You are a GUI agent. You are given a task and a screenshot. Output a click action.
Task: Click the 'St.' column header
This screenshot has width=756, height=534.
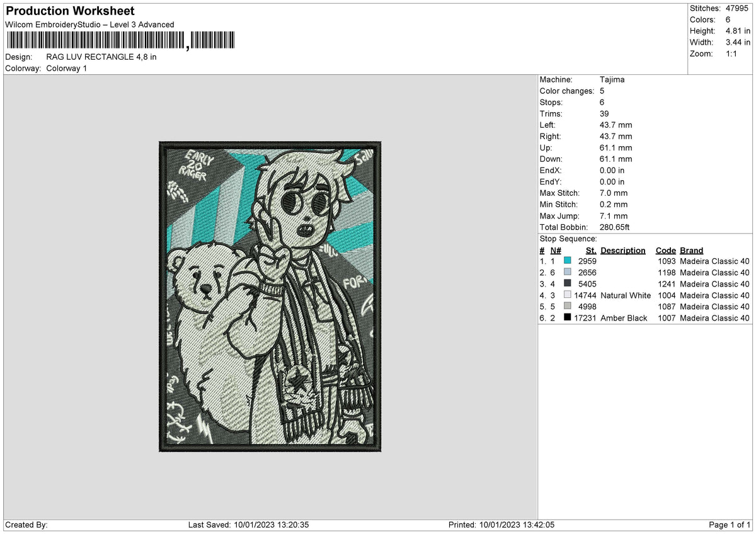[x=591, y=250]
